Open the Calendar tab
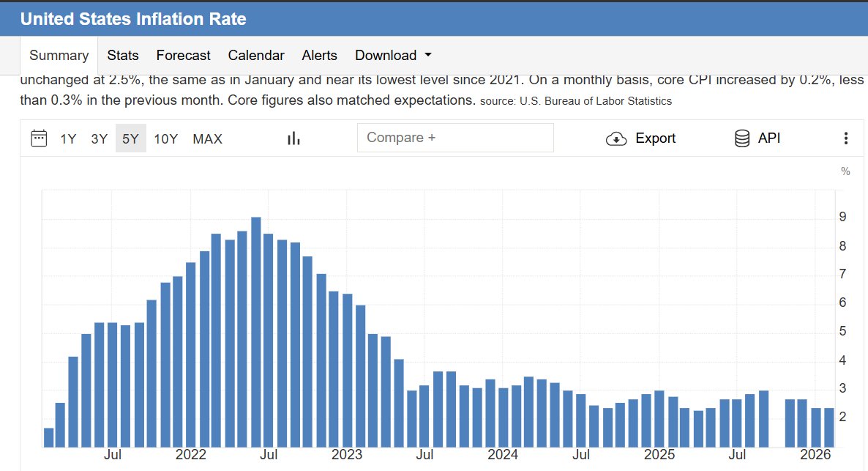Viewport: 868px width, 471px height. pos(256,56)
